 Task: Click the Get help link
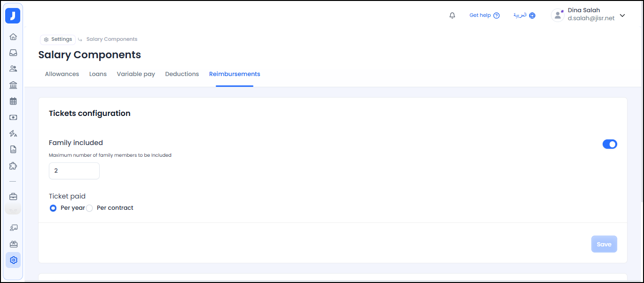tap(484, 15)
